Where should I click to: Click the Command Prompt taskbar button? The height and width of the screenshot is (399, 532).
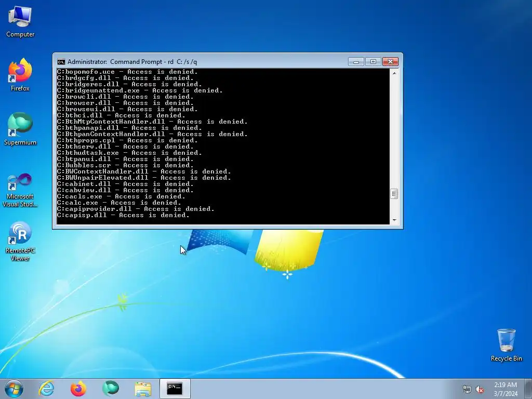(x=175, y=389)
